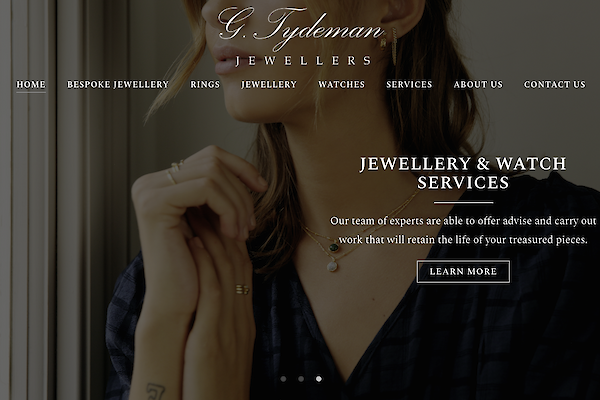Click the gold stacked ring on finger
This screenshot has width=600, height=400.
click(x=242, y=289)
